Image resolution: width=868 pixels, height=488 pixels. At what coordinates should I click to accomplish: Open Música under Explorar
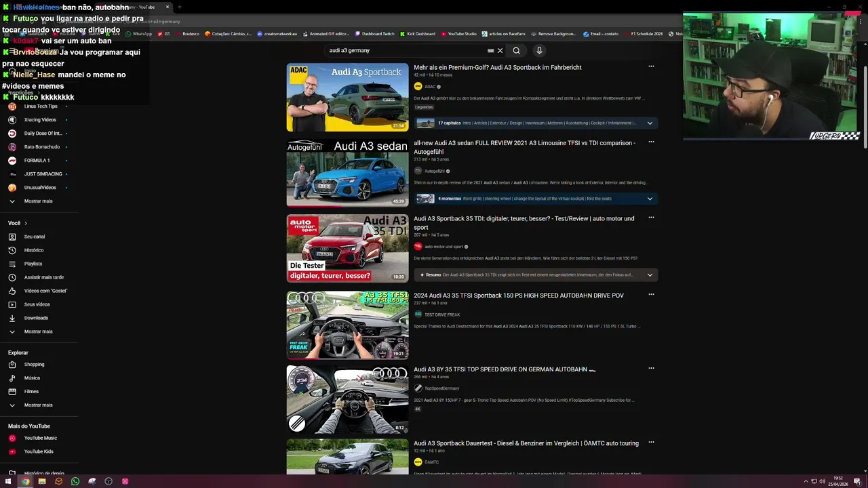click(32, 378)
